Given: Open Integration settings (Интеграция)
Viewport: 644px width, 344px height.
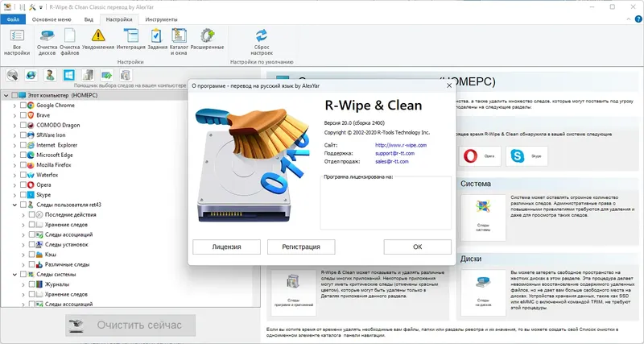Looking at the screenshot, I should [x=131, y=39].
